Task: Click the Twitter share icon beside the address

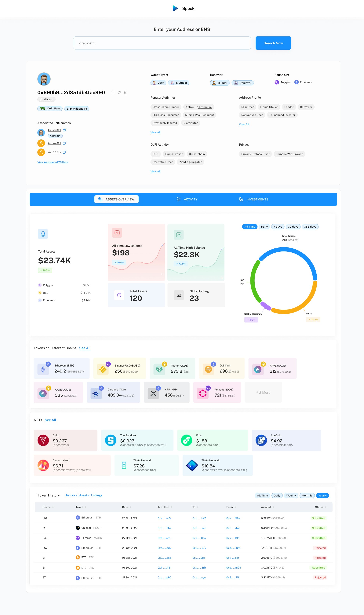Action: click(119, 93)
